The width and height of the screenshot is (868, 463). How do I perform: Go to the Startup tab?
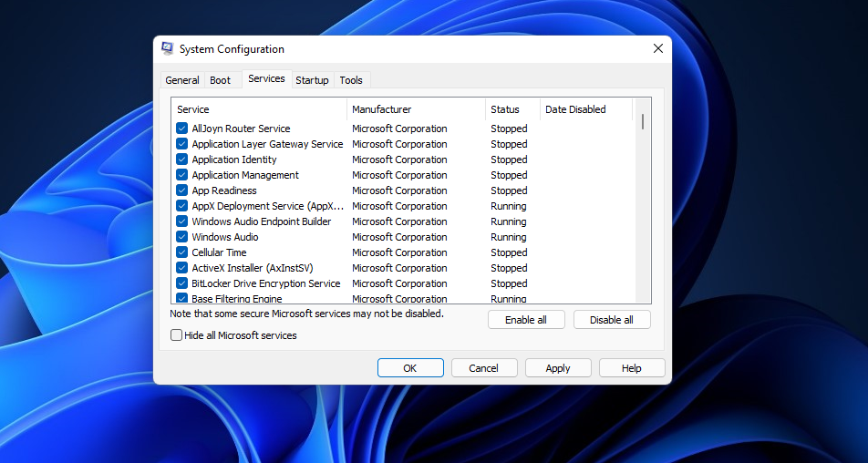click(312, 80)
